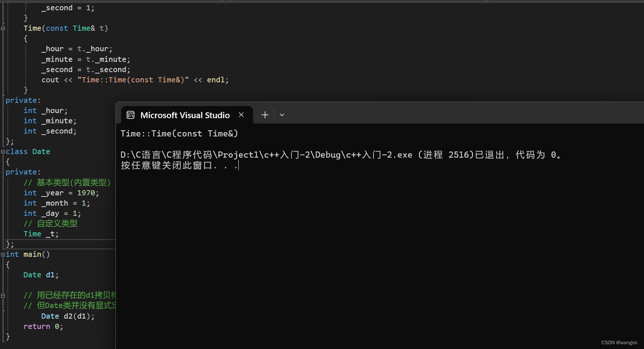This screenshot has width=644, height=349.
Task: Click the 'Time::Time(const Time&)' console output line
Action: tap(179, 134)
